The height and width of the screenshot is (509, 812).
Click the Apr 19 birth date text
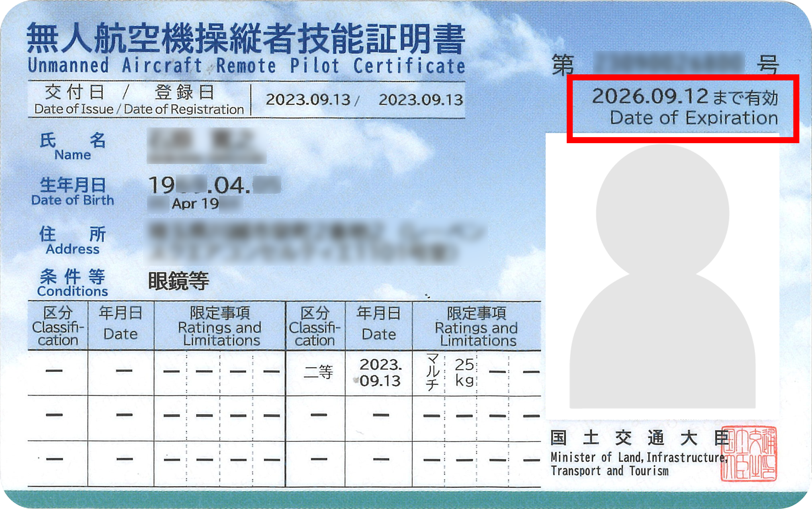pos(195,204)
